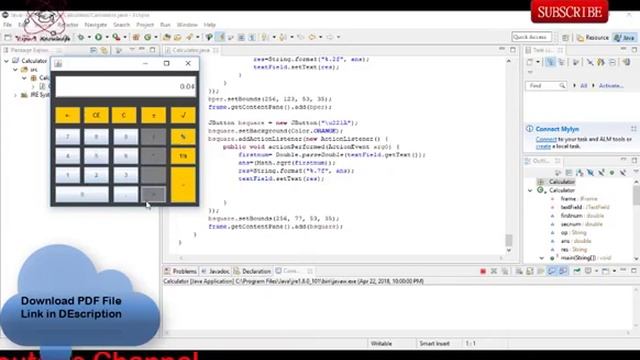This screenshot has width=640, height=360.
Task: Click the wide 0 button in calculator
Action: click(82, 194)
